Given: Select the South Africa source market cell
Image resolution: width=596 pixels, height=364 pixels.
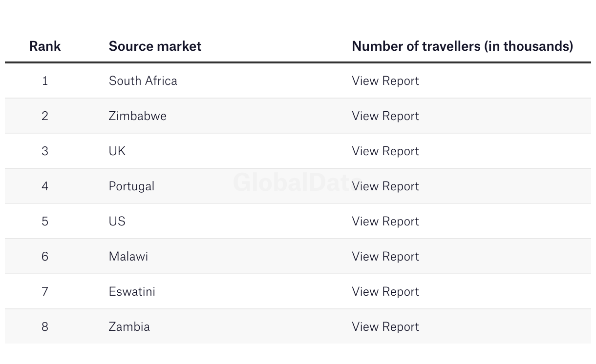Looking at the screenshot, I should tap(143, 81).
